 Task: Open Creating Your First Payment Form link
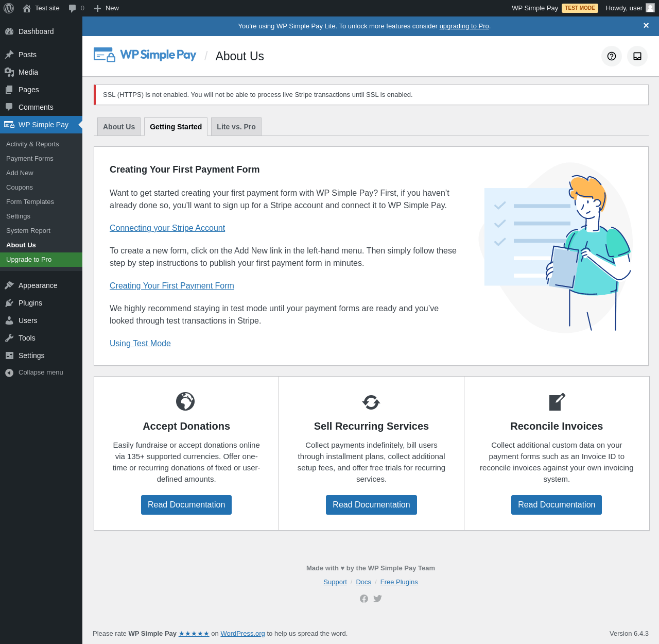click(172, 286)
